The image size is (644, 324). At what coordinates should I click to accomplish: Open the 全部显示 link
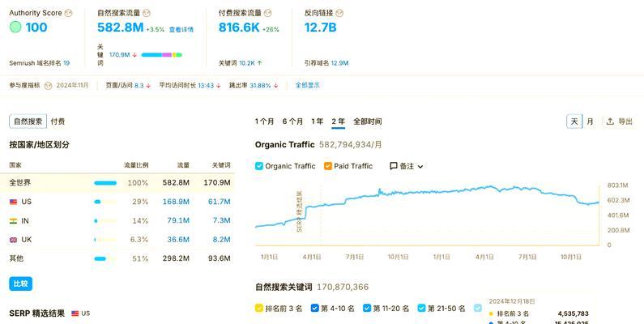[308, 85]
